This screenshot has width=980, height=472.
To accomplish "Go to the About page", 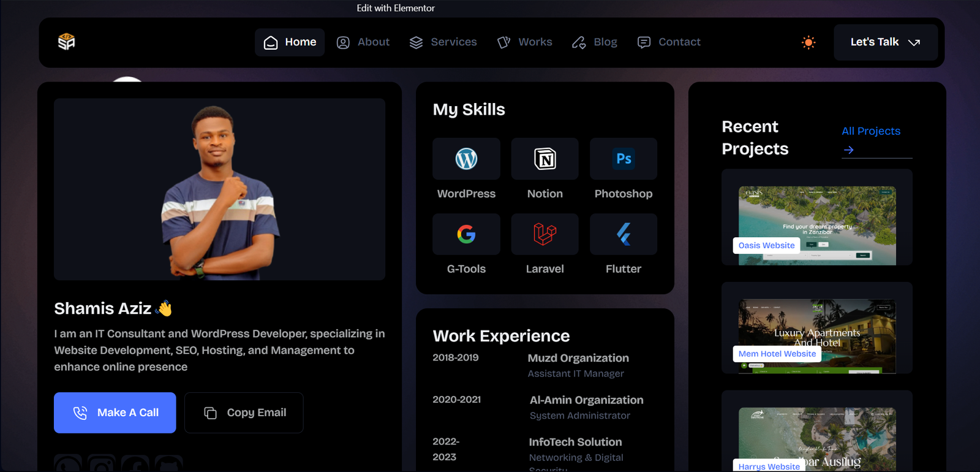I will [x=363, y=42].
